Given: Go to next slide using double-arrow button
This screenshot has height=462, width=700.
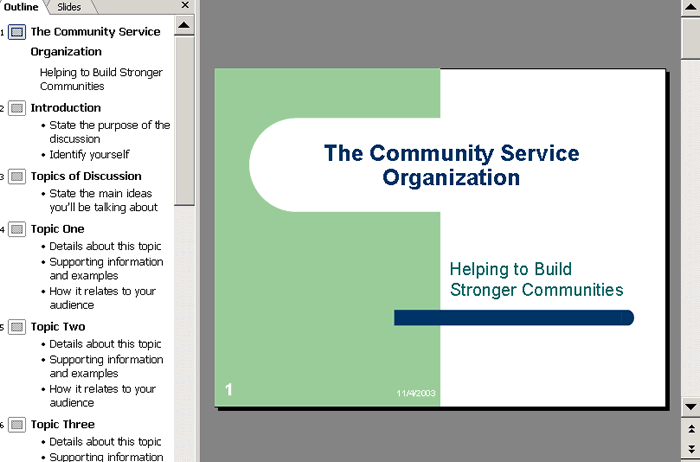Looking at the screenshot, I should click(690, 449).
